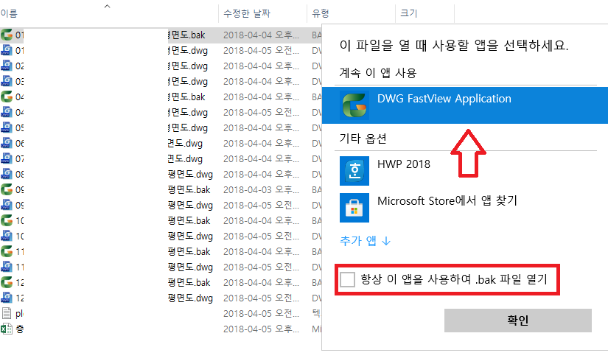
Task: Select the icon of the 05 .dwg file
Action: (7, 127)
